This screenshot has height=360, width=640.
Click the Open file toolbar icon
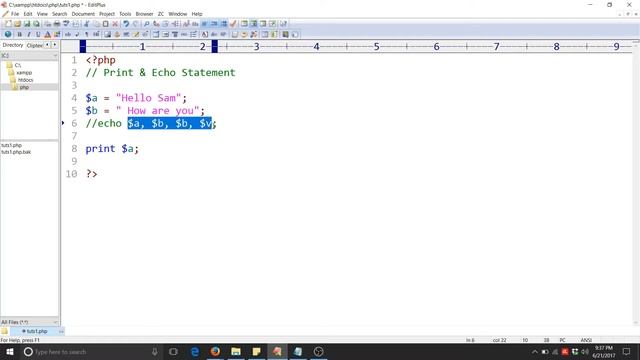point(17,24)
